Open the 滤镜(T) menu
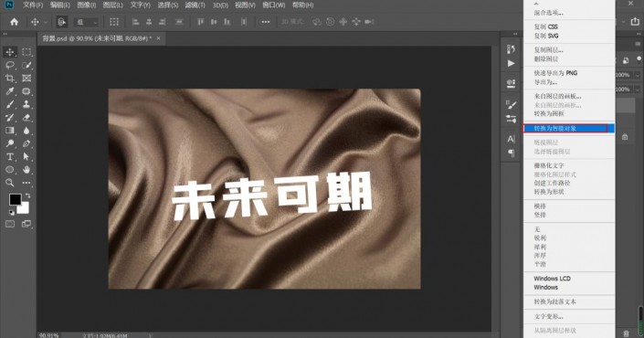Screen dimensions: 644x338 [x=195, y=5]
